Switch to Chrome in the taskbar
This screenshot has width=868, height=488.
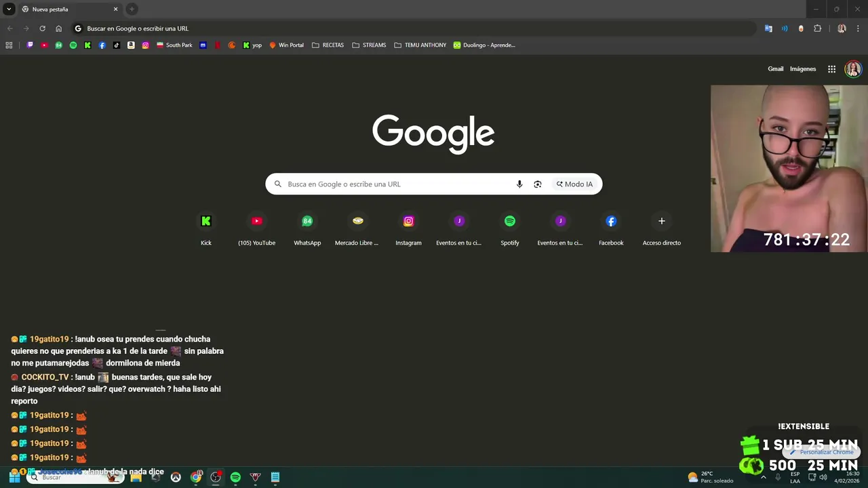click(x=196, y=477)
